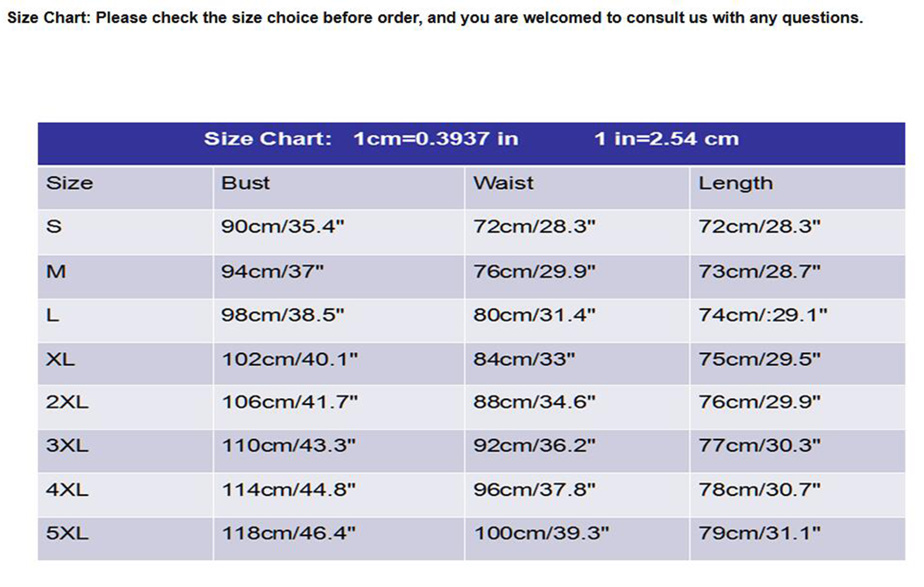Click the 5XL size row label

[67, 533]
